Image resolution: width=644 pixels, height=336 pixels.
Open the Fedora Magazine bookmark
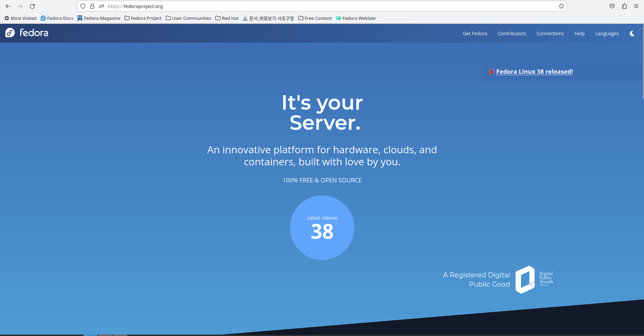[x=99, y=18]
